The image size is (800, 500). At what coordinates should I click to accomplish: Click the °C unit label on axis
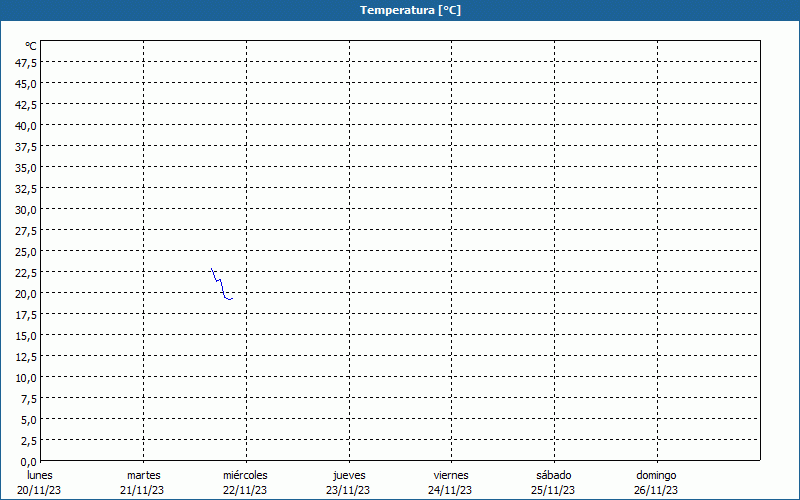pos(31,46)
